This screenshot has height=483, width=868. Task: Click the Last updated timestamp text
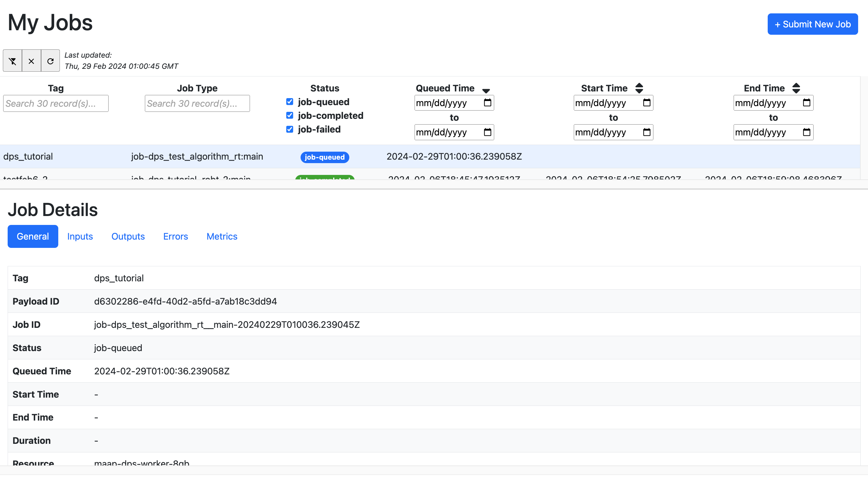[121, 66]
